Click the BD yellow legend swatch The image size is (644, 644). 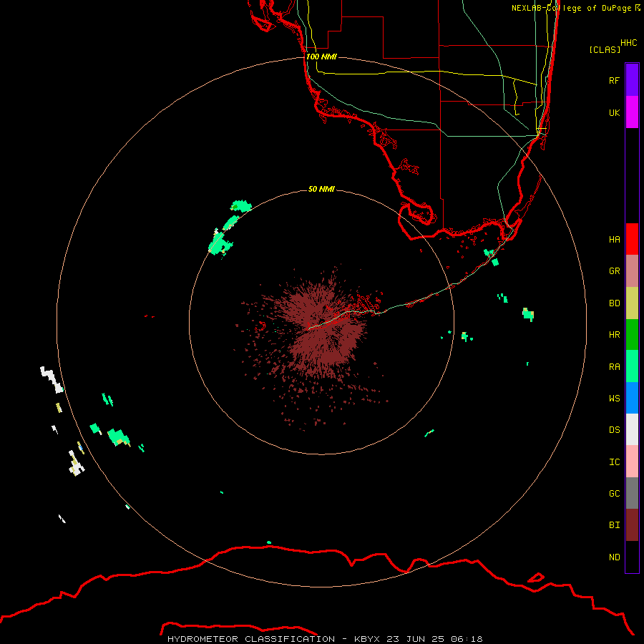click(632, 303)
